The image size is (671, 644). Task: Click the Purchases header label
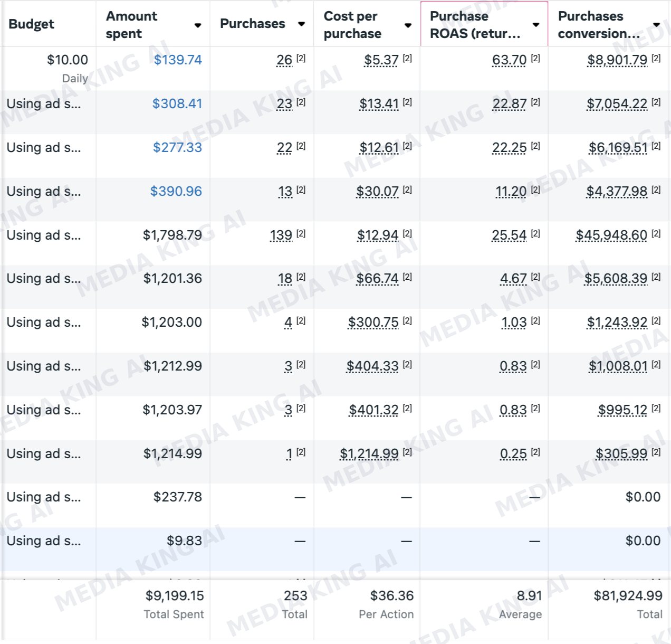coord(252,24)
